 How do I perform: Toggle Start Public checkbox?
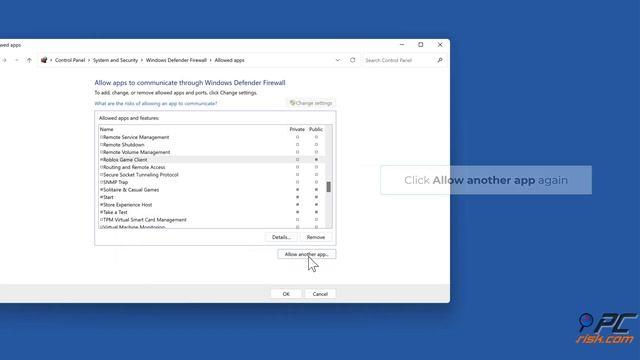pos(316,197)
